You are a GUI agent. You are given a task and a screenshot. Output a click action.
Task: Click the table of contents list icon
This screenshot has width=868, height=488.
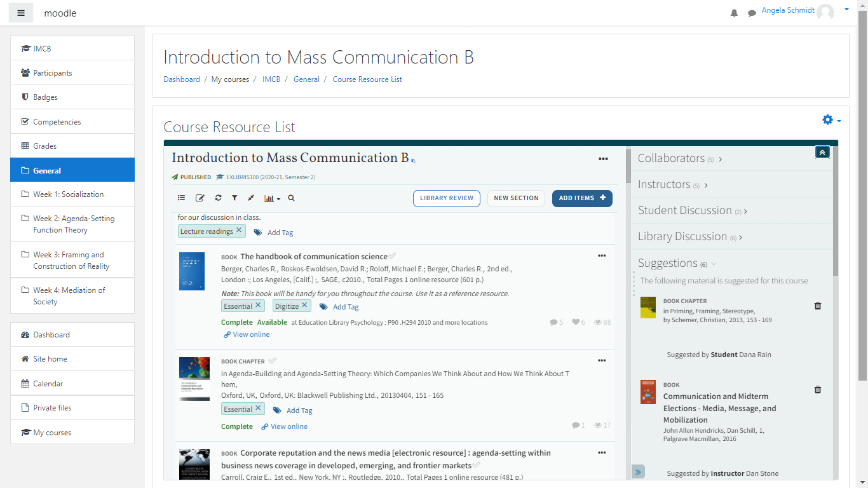tap(181, 198)
